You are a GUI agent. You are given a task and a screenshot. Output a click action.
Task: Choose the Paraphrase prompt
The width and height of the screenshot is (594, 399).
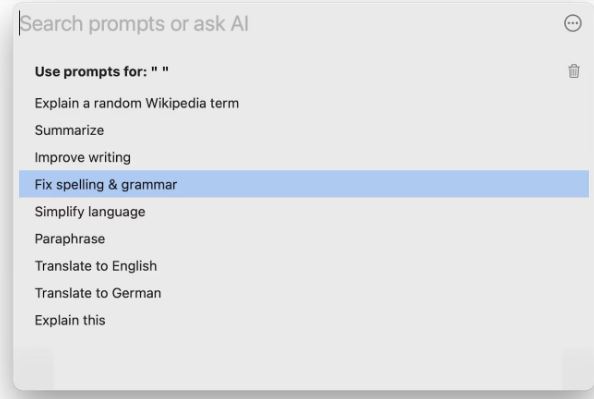304,239
